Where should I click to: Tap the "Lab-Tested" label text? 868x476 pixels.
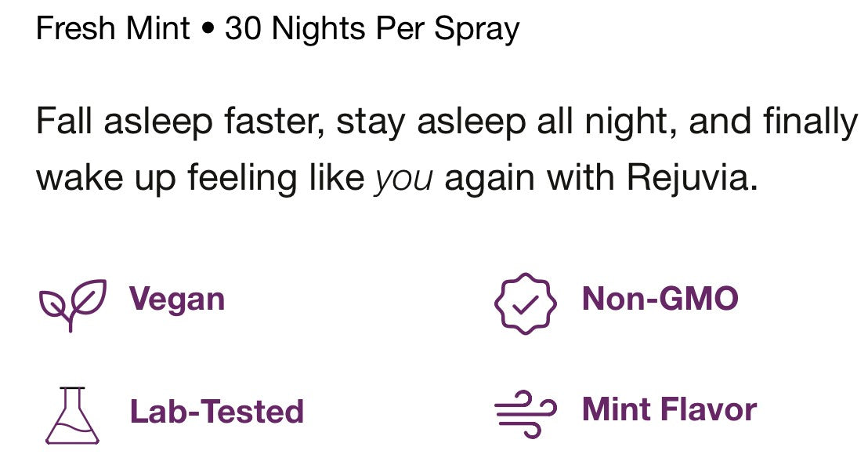click(216, 412)
